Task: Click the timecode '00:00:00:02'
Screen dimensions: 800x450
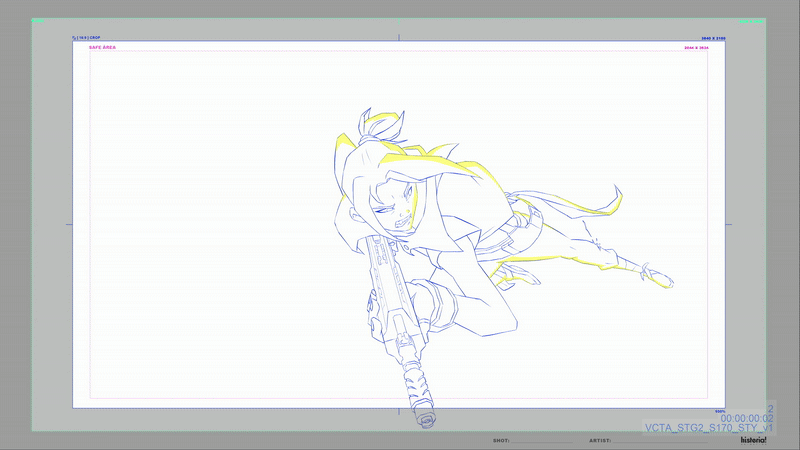Action: (x=747, y=419)
